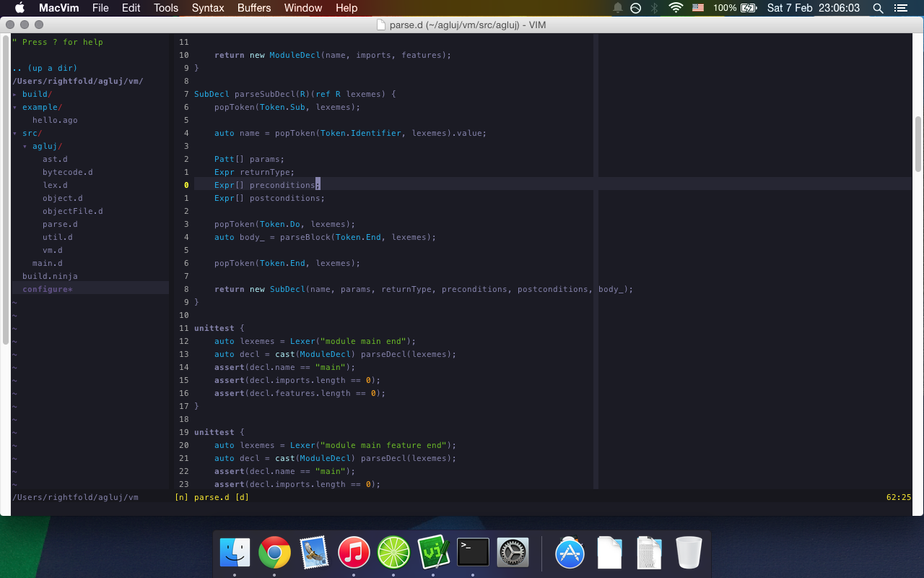
Task: Open the Applications folder stack in dock
Action: (570, 553)
